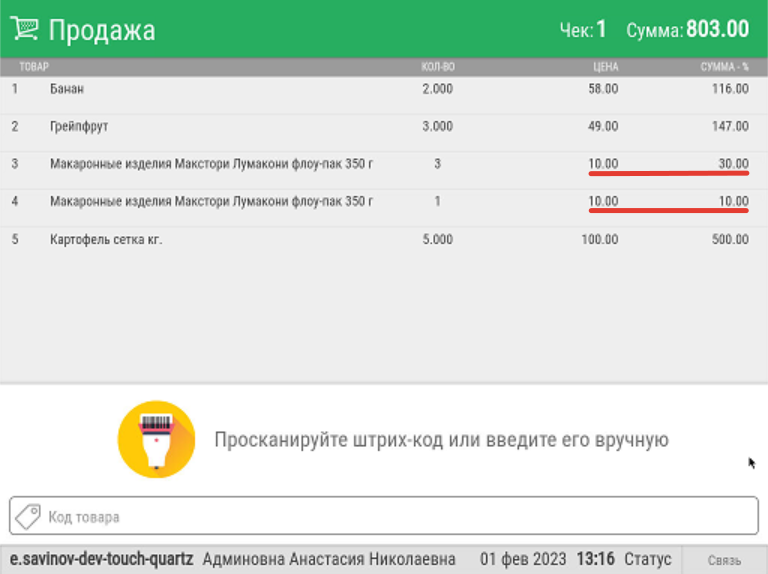
Task: Click the e.savinov-dev-touch-quartz host name
Action: [101, 559]
